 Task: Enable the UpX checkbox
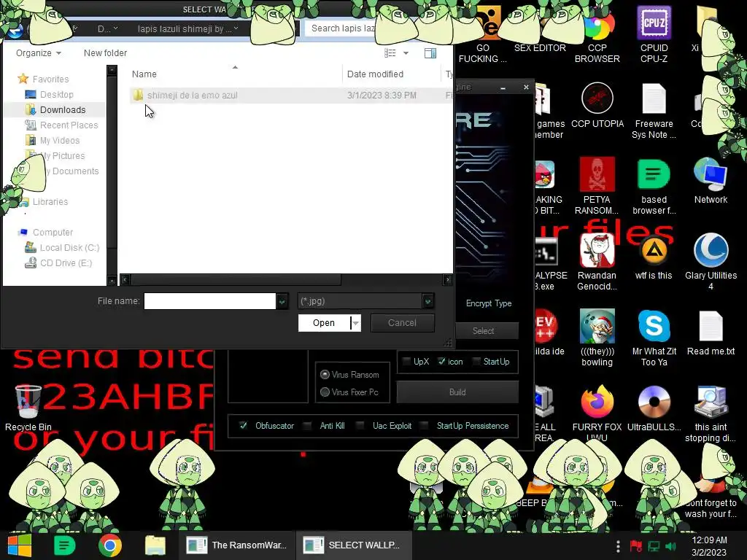(406, 362)
